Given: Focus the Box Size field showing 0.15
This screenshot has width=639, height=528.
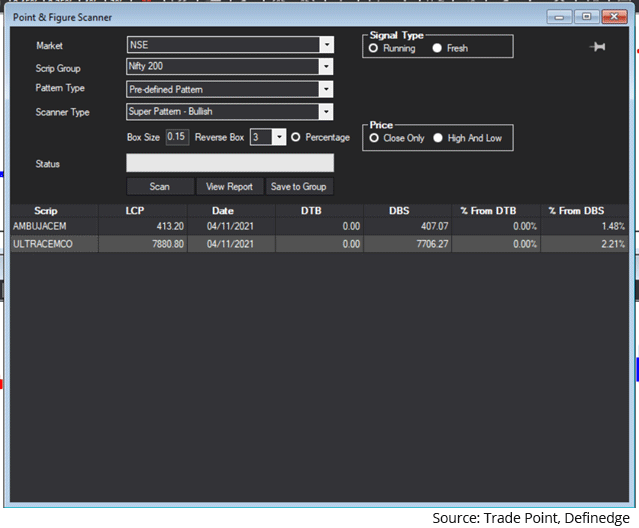Looking at the screenshot, I should (177, 137).
